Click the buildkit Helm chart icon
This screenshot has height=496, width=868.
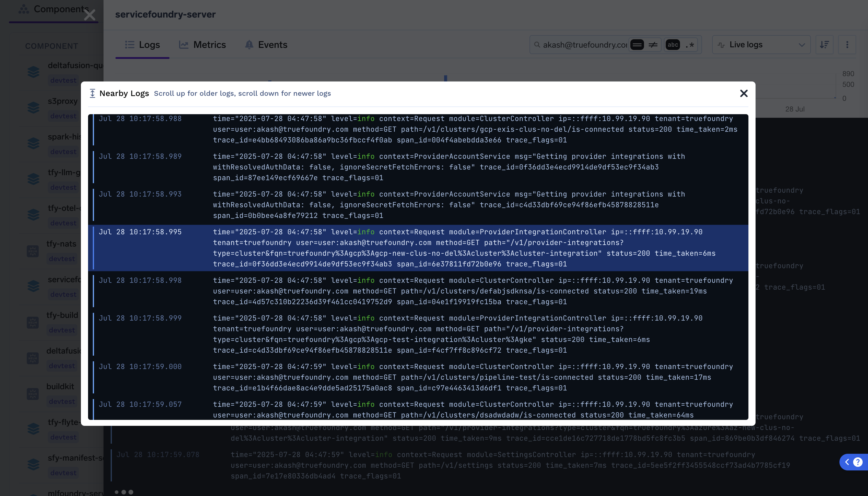(x=33, y=394)
